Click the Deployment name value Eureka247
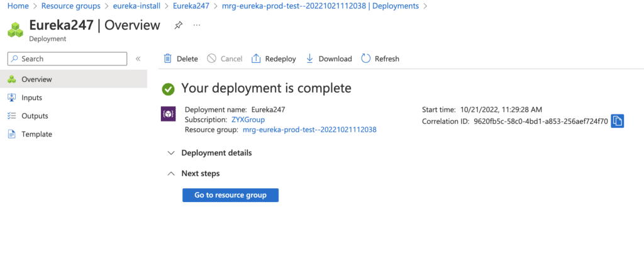Viewport: 644px width, 258px height. tap(268, 109)
